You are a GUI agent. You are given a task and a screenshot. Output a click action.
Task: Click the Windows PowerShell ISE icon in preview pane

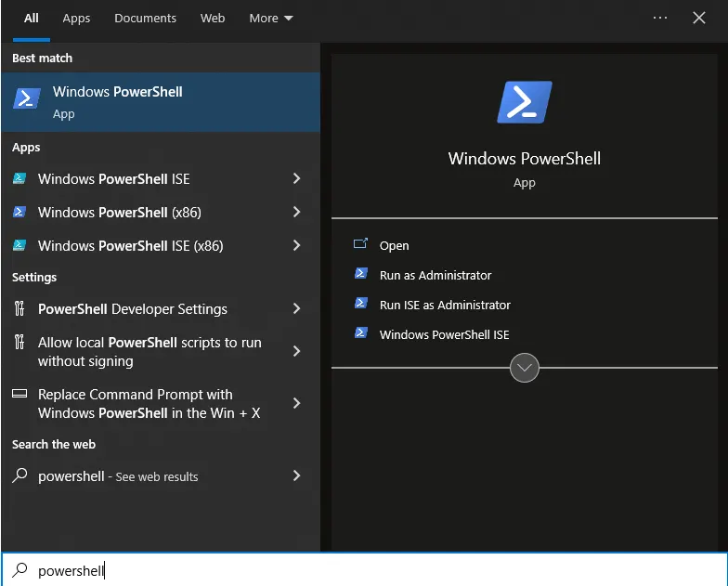coord(360,332)
